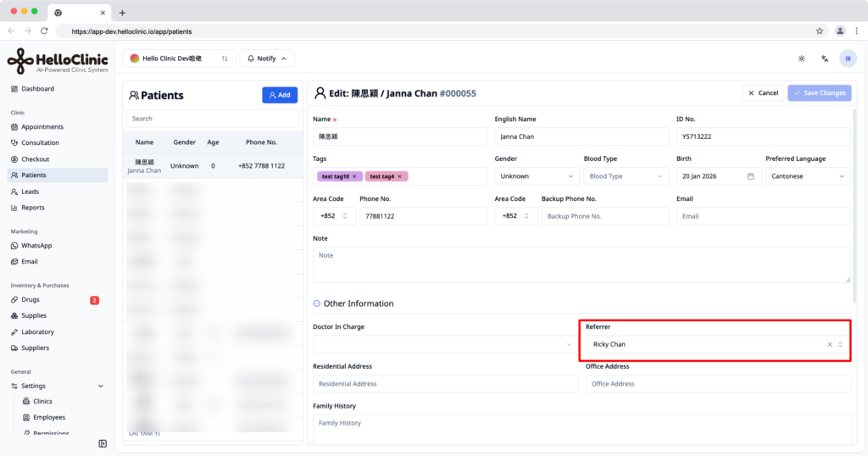
Task: Cancel editing the patient
Action: pyautogui.click(x=763, y=93)
